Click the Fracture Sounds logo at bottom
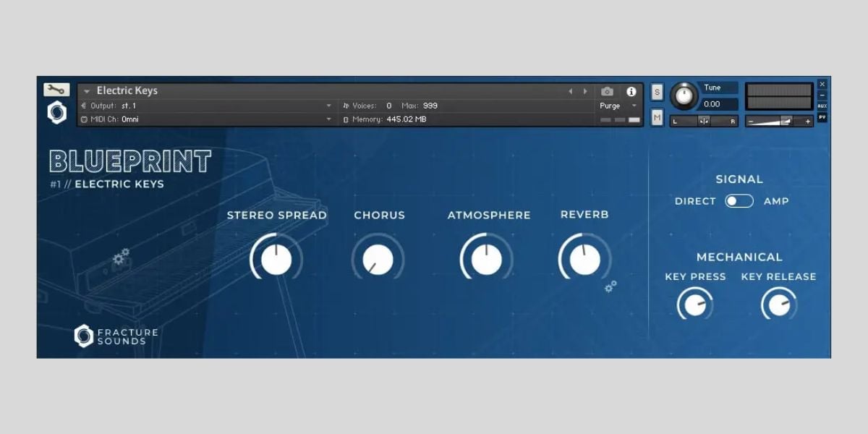868x434 pixels. click(x=116, y=336)
